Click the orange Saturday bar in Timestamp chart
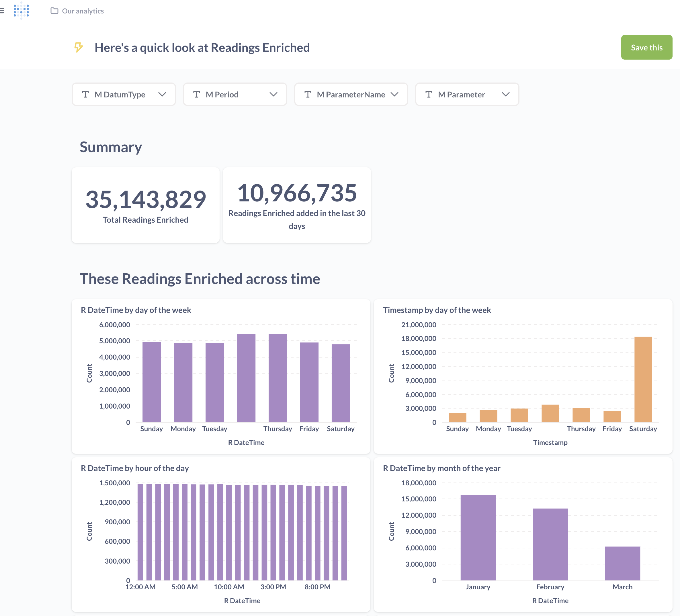680x616 pixels. pos(643,379)
